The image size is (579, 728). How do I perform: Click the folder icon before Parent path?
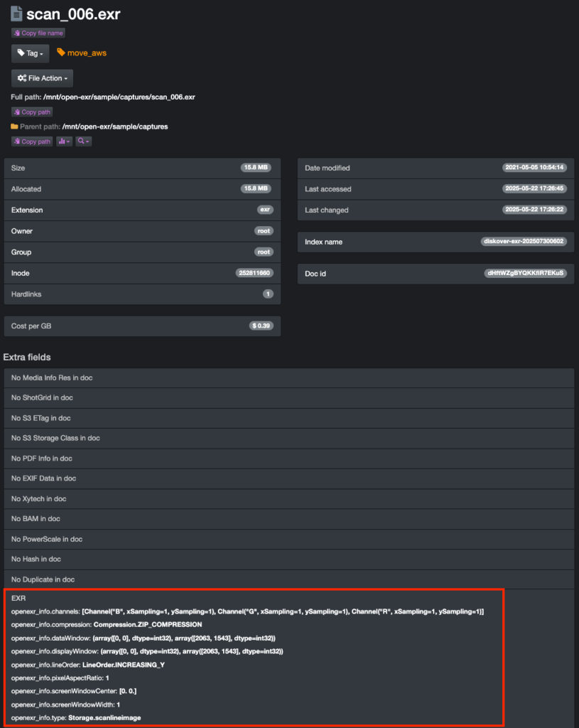pos(14,127)
